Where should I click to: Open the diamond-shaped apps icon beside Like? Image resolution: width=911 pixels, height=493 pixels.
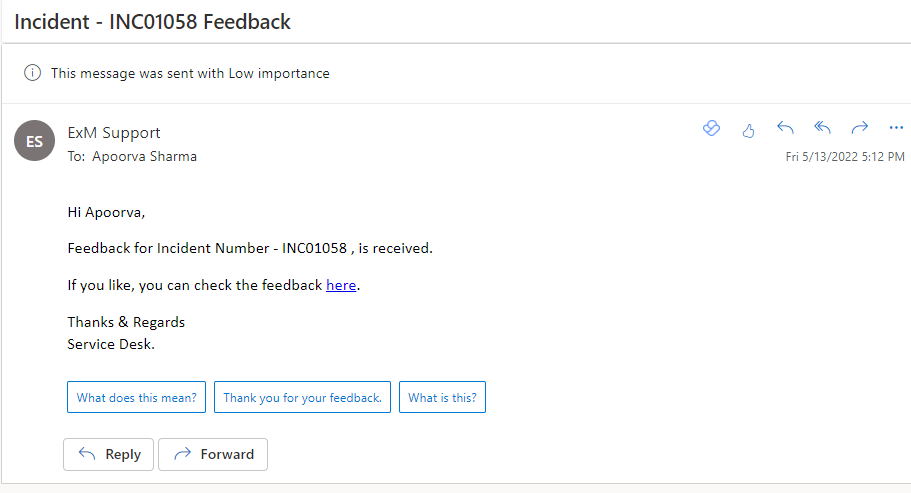[711, 128]
